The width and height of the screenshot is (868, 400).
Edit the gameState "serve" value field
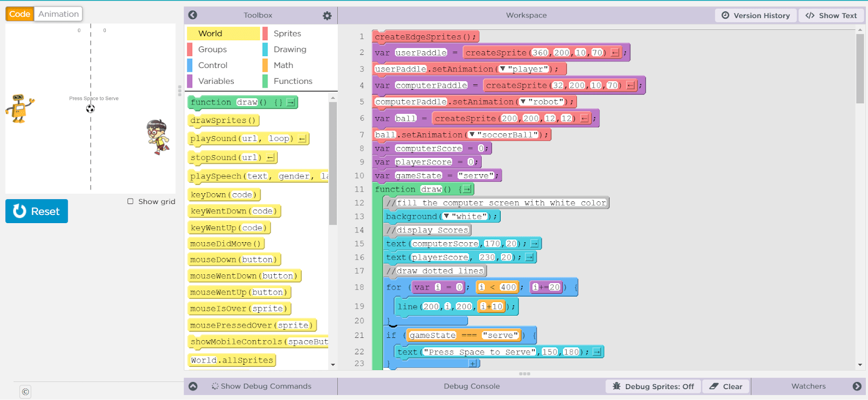coord(476,175)
